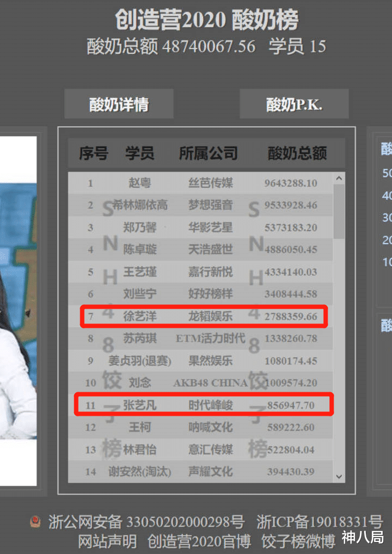Click amount 9643288.10

(x=290, y=183)
